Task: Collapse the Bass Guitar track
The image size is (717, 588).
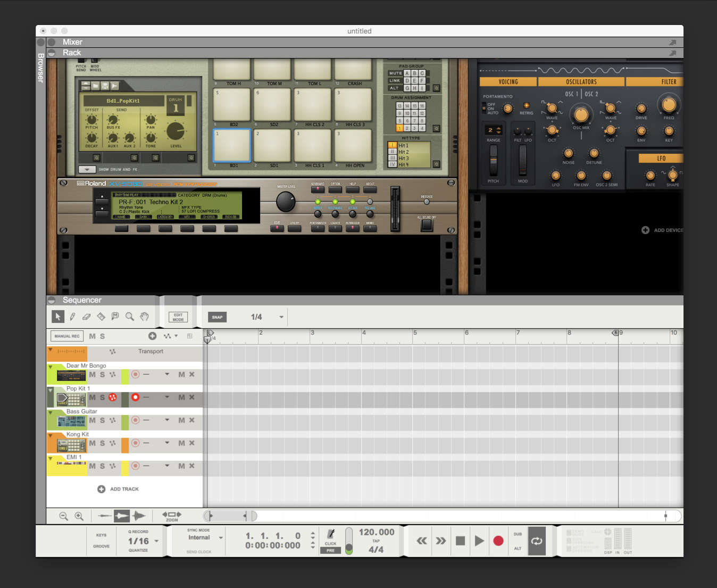Action: pyautogui.click(x=50, y=413)
